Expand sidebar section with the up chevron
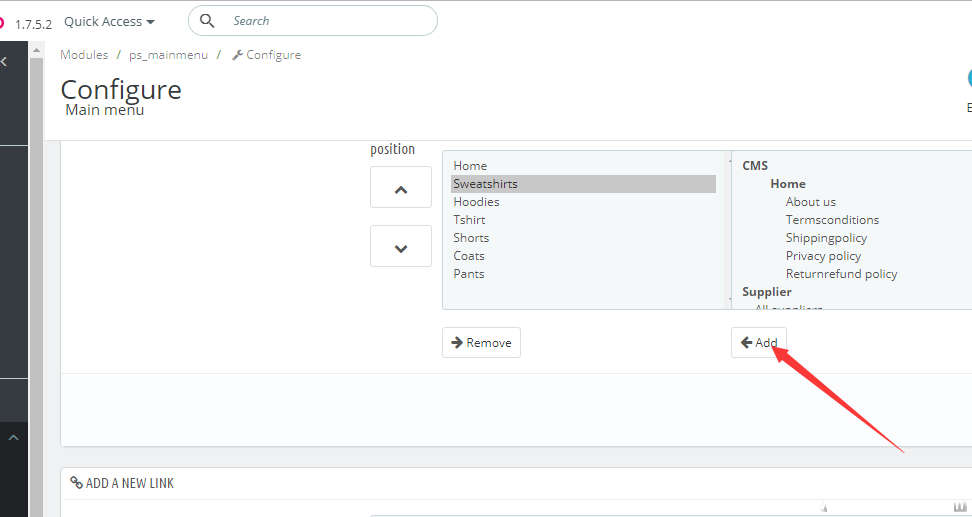 tap(13, 438)
